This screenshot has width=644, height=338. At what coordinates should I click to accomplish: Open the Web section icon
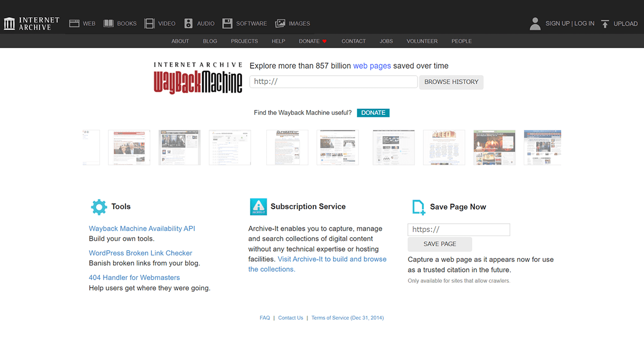74,24
